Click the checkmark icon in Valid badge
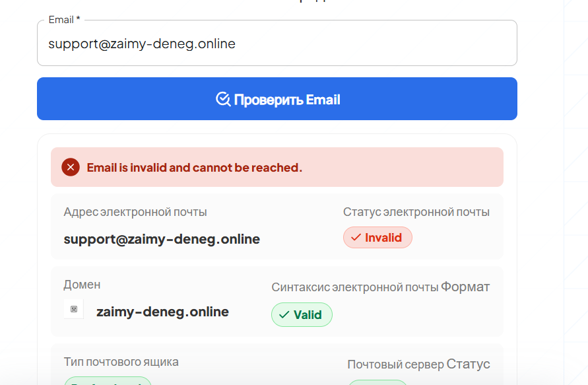Screen dimensions: 588x385 click(x=284, y=314)
